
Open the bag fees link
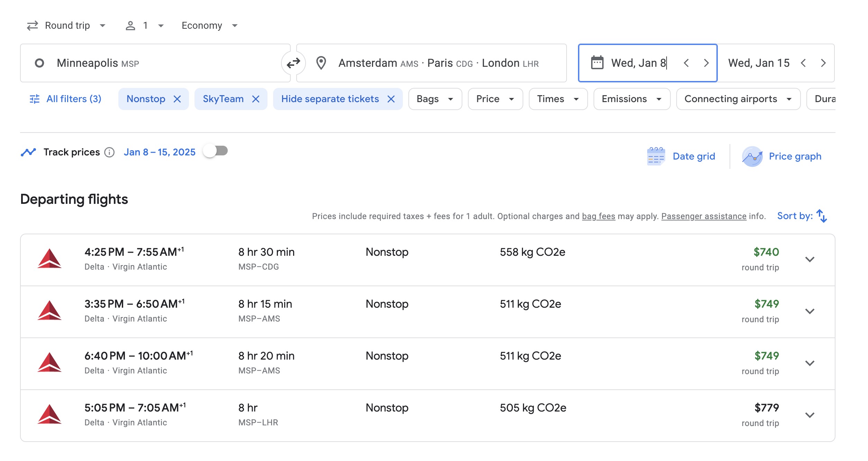(x=598, y=216)
